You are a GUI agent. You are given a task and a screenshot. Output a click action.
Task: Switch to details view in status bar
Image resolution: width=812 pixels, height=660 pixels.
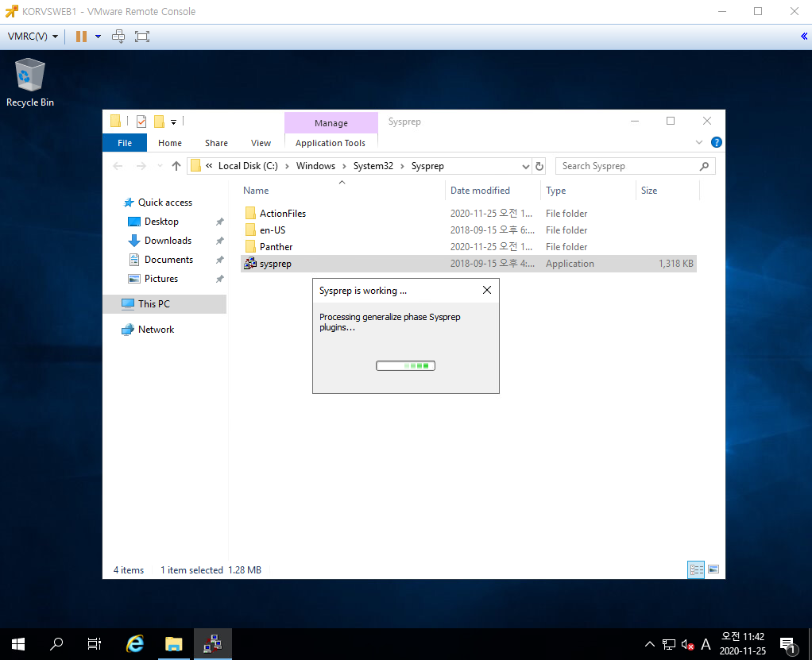pos(696,569)
